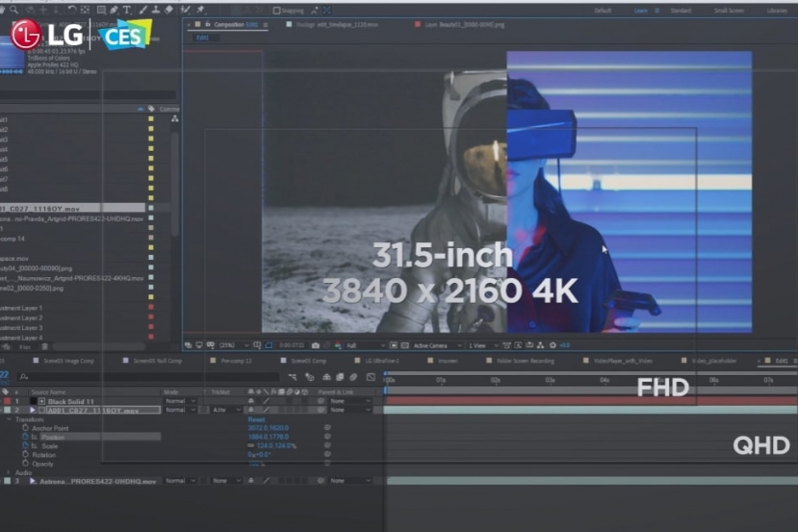This screenshot has width=798, height=532.
Task: Click label color swatch of layer 3
Action: click(x=7, y=481)
